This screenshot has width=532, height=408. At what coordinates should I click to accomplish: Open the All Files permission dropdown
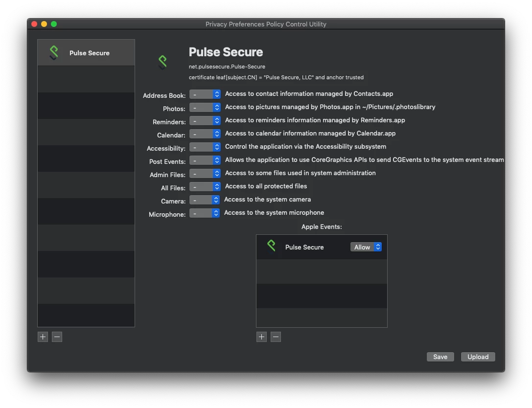(205, 187)
